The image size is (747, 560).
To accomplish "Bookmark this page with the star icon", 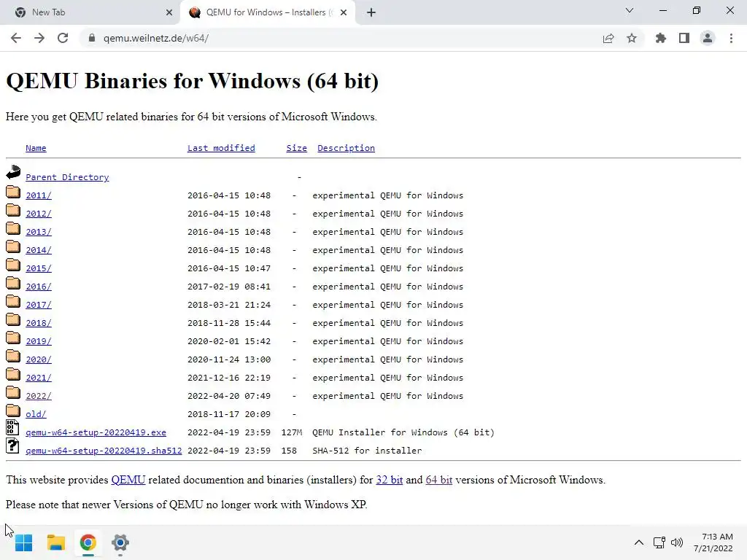I will [x=632, y=38].
